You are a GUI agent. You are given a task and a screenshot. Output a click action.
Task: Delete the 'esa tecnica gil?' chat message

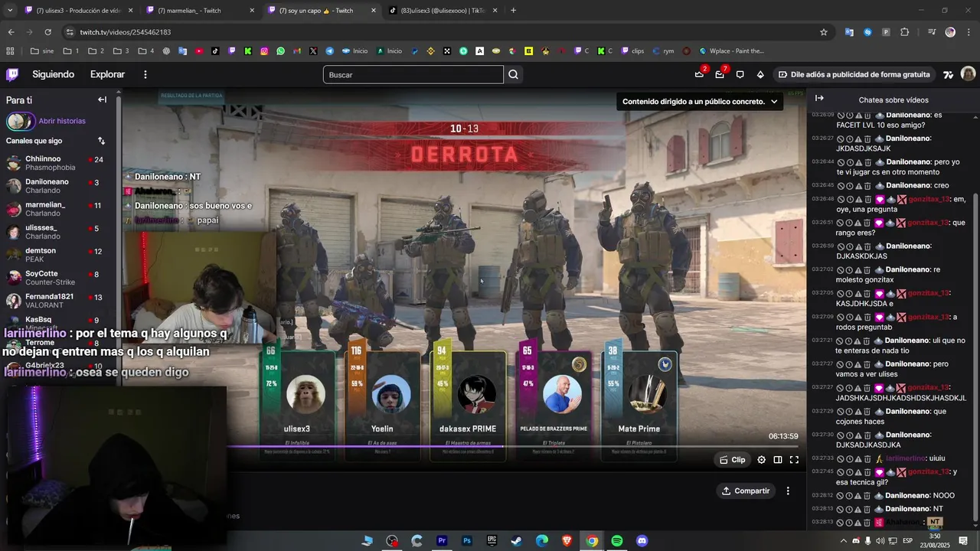click(867, 472)
